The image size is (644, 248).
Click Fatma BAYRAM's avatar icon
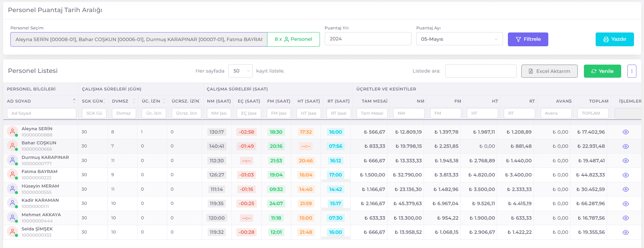tap(12, 174)
